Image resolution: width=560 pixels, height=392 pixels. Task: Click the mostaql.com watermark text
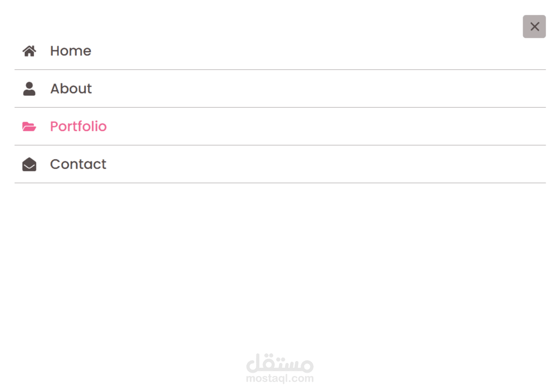click(280, 379)
